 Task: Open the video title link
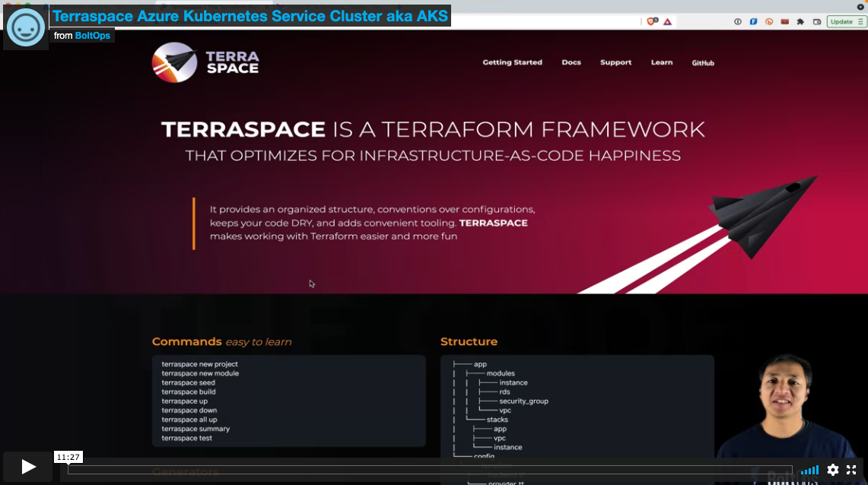[x=250, y=16]
